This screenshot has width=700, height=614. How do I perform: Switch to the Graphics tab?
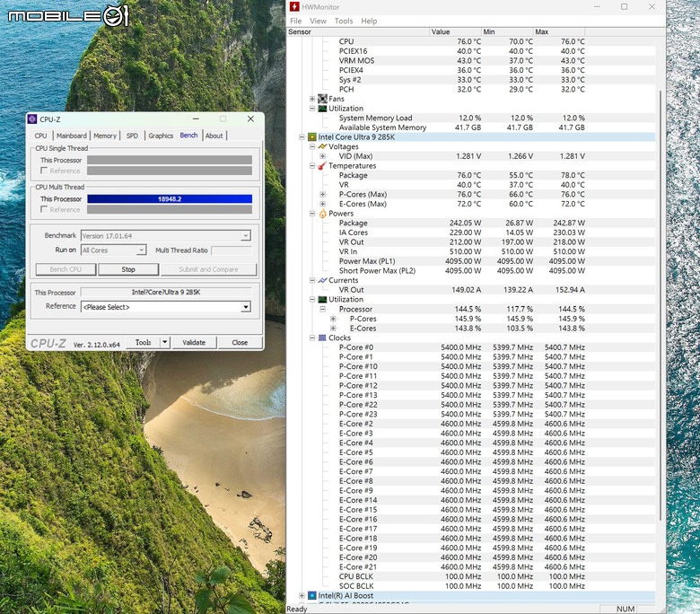(x=161, y=136)
